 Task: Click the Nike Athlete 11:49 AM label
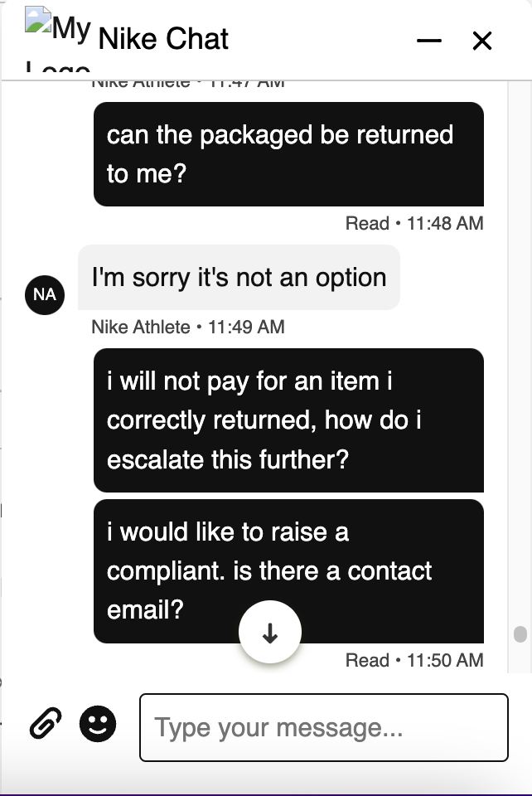click(x=187, y=327)
